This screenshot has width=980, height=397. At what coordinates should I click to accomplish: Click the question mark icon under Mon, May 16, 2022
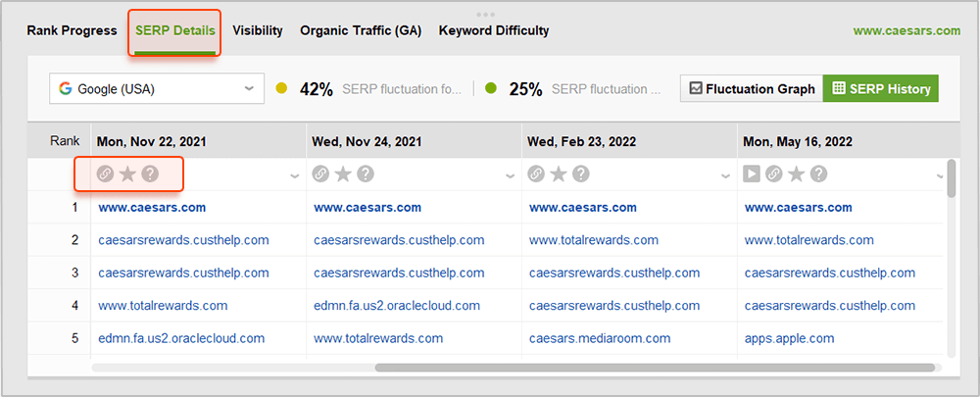pyautogui.click(x=818, y=174)
